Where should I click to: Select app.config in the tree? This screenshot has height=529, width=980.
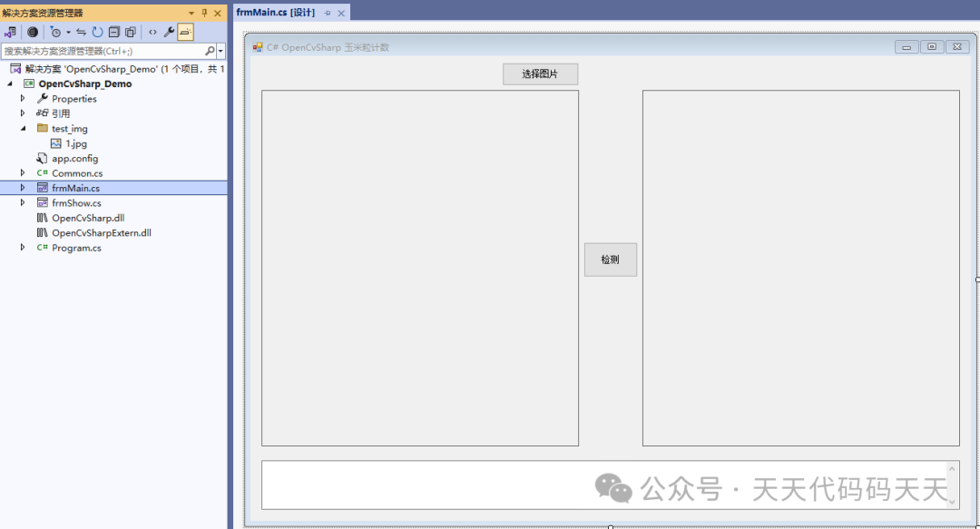(75, 159)
